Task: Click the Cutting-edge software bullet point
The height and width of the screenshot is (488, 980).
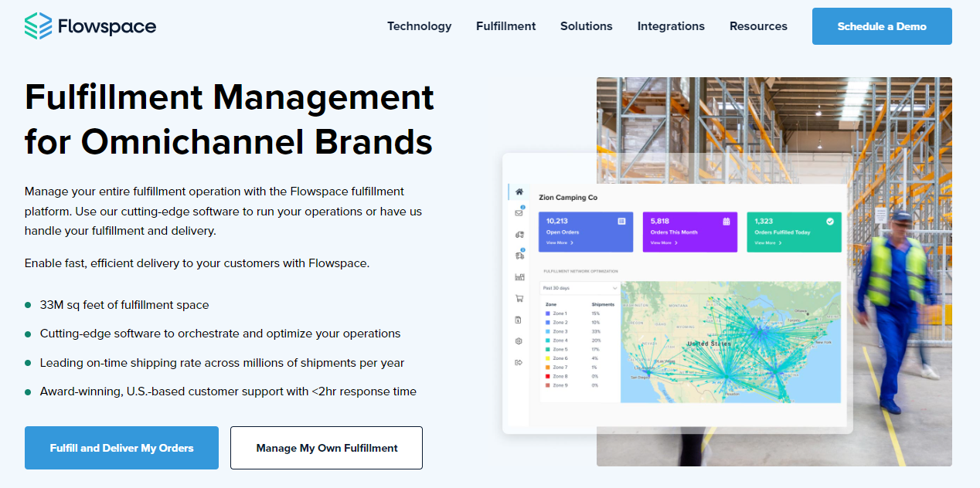Action: click(x=220, y=334)
